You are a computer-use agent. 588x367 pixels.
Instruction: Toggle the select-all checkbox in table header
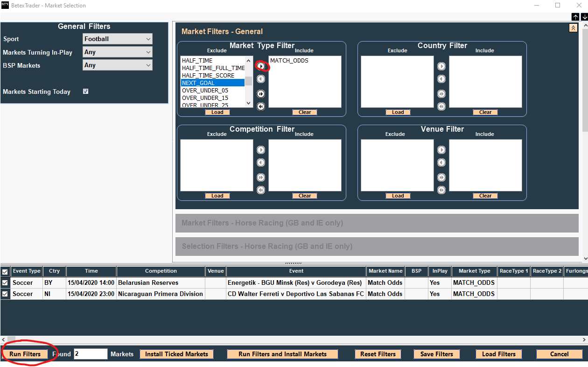tap(5, 271)
